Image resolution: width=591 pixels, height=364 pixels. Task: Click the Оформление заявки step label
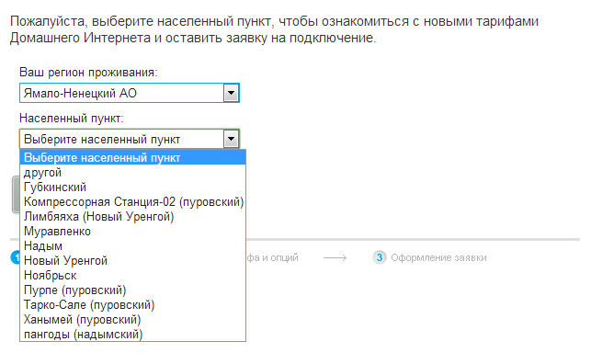pos(438,257)
